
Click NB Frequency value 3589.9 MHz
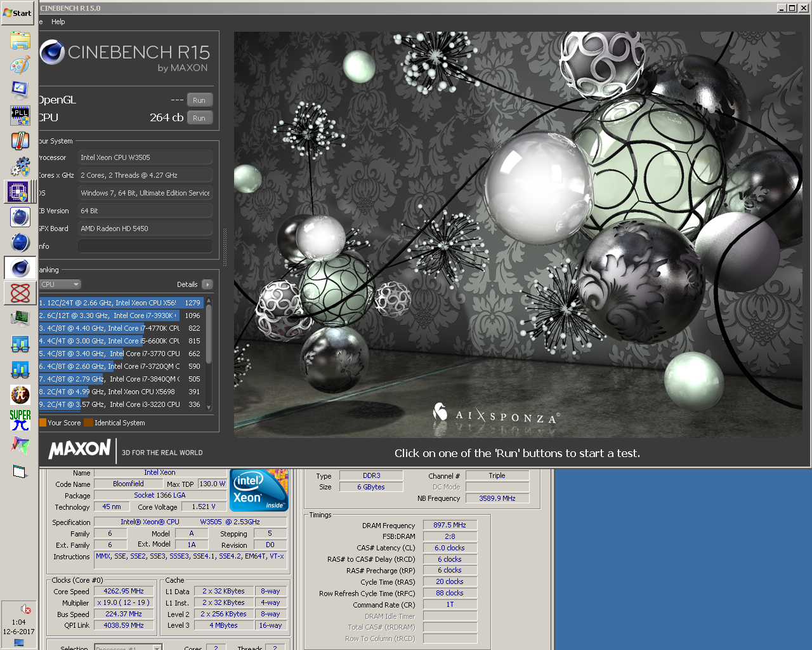tap(497, 498)
